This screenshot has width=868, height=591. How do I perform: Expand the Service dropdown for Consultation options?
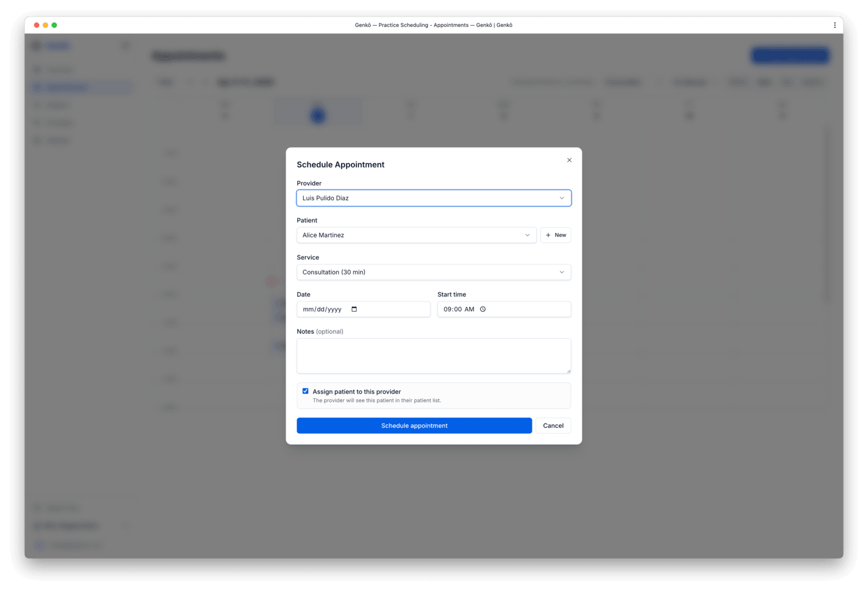[x=561, y=272]
